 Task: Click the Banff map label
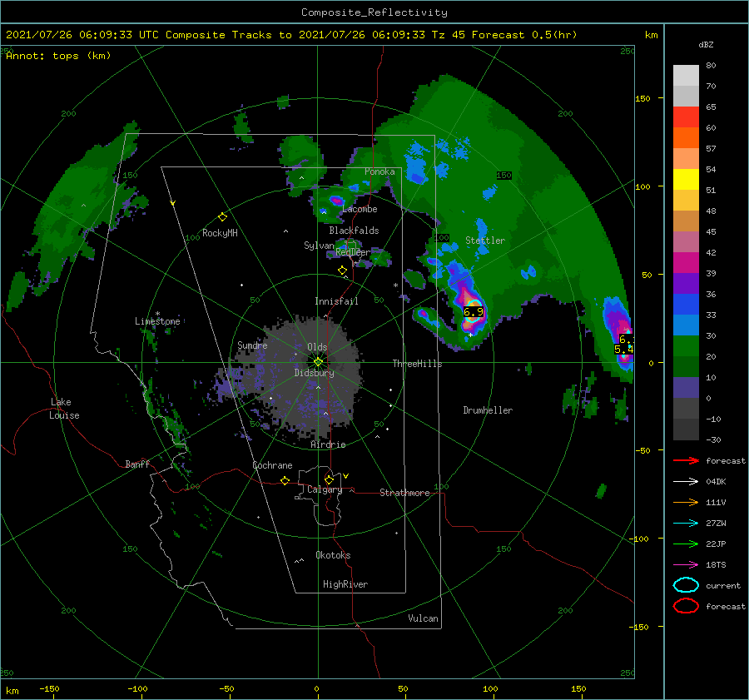tap(137, 464)
